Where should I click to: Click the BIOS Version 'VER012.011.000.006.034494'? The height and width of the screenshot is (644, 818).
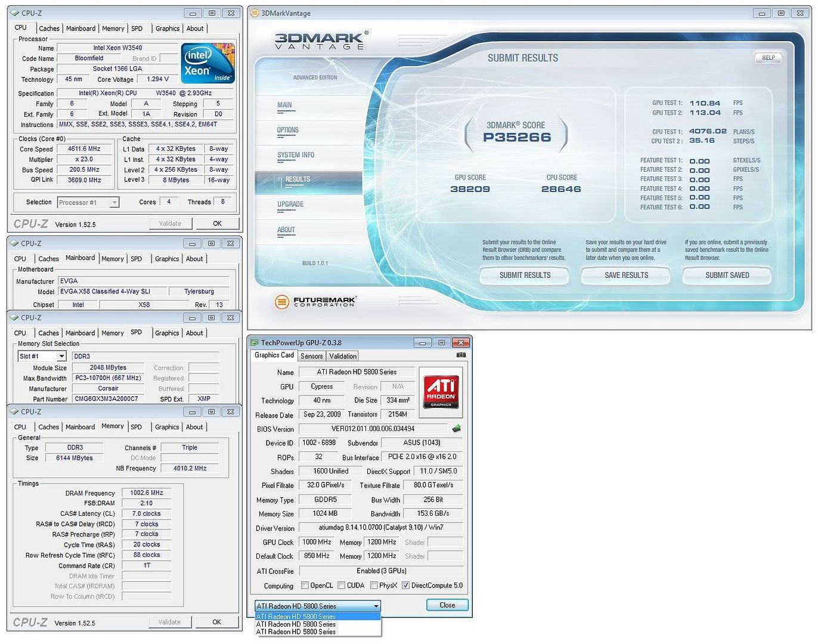[x=373, y=429]
